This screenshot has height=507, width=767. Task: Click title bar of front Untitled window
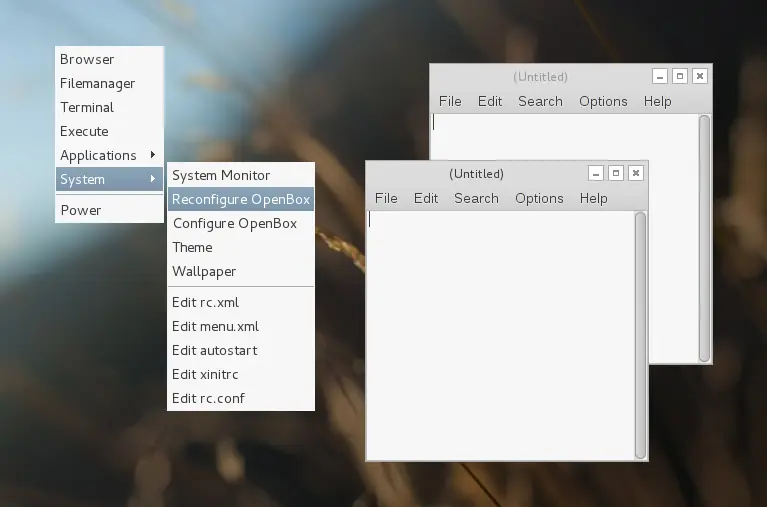click(476, 174)
